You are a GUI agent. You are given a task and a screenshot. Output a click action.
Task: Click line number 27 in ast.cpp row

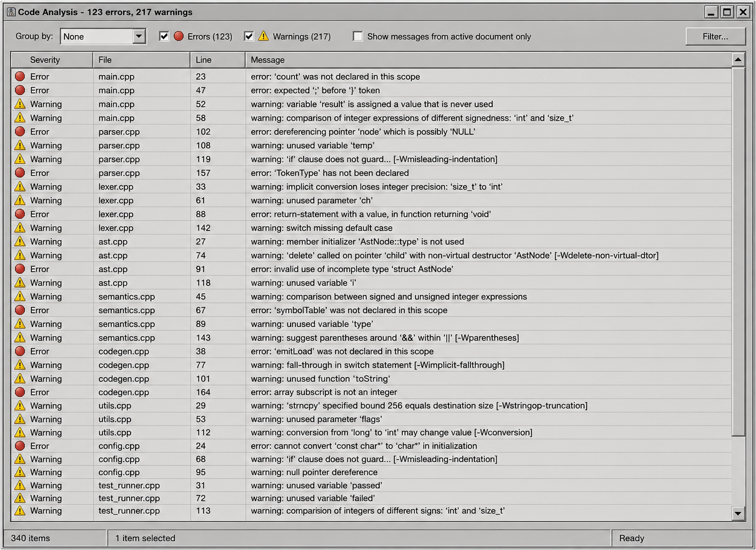[201, 242]
